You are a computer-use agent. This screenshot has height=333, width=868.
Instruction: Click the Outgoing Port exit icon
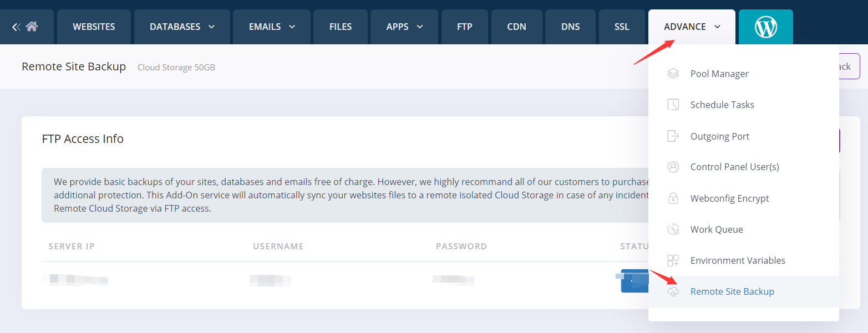(x=673, y=136)
